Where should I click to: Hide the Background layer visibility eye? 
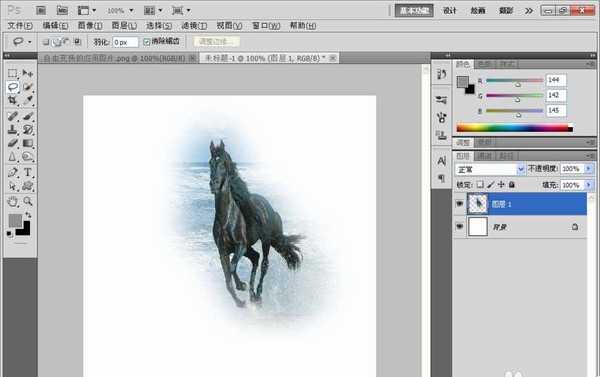[x=460, y=227]
